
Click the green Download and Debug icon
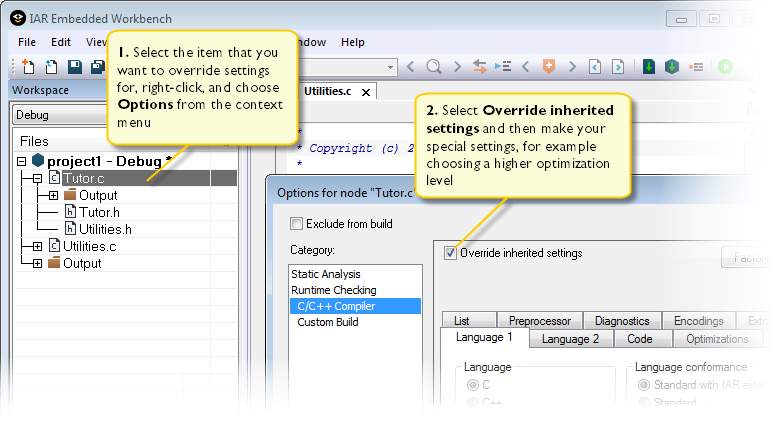(x=725, y=66)
